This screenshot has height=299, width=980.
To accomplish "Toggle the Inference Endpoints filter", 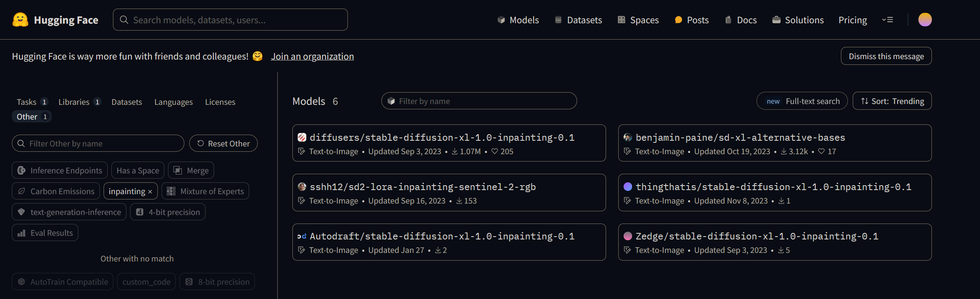I will 60,170.
